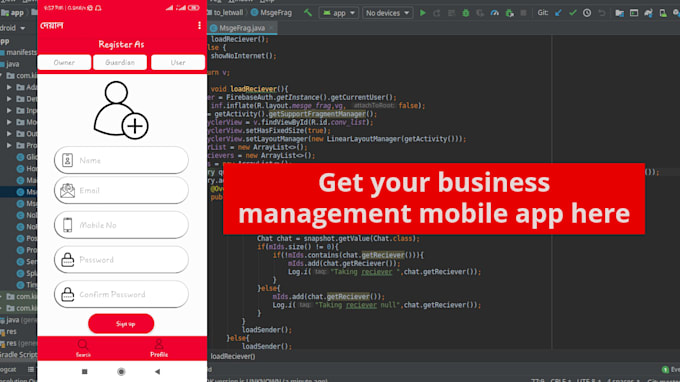Select the res folder in project tree

click(x=10, y=331)
